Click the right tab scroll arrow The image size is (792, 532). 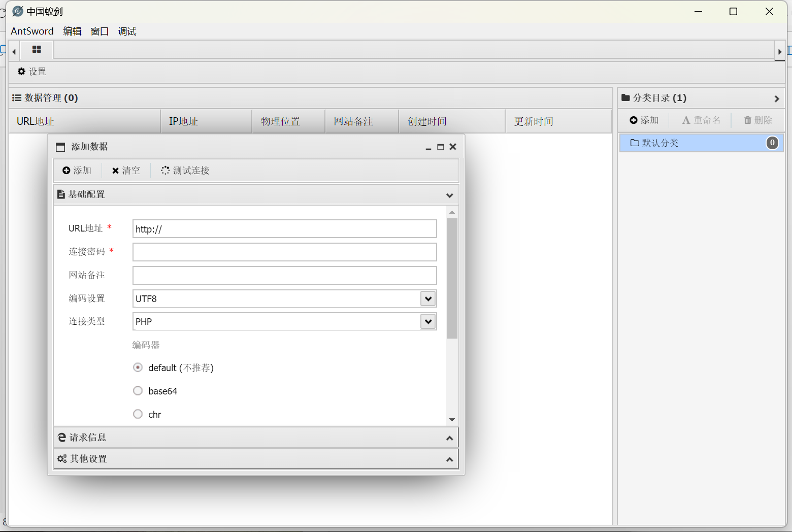coord(780,51)
